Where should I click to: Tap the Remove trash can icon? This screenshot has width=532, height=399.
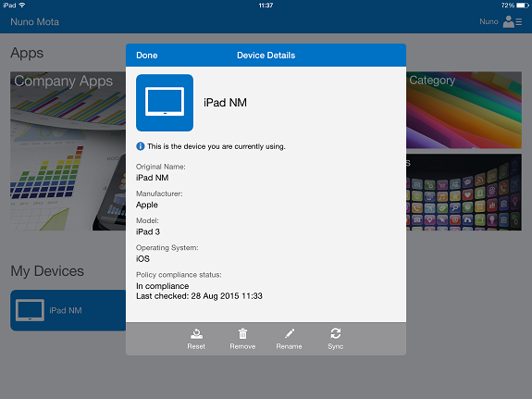(242, 334)
